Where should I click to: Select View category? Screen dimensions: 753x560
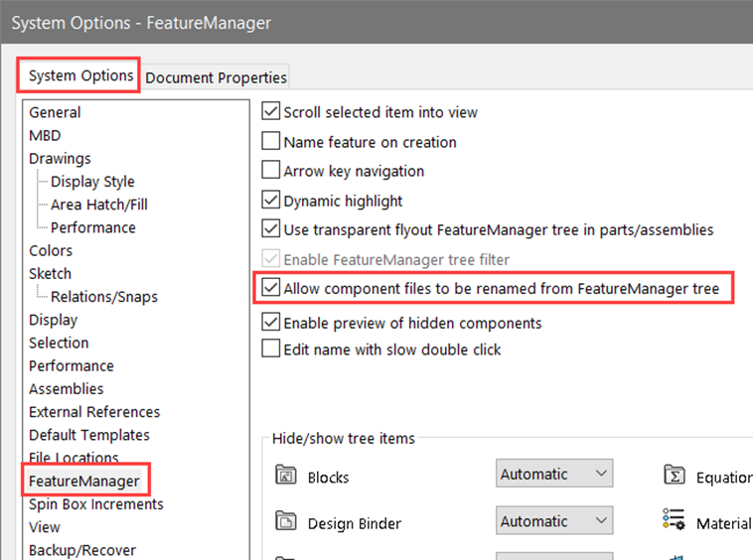[x=44, y=527]
